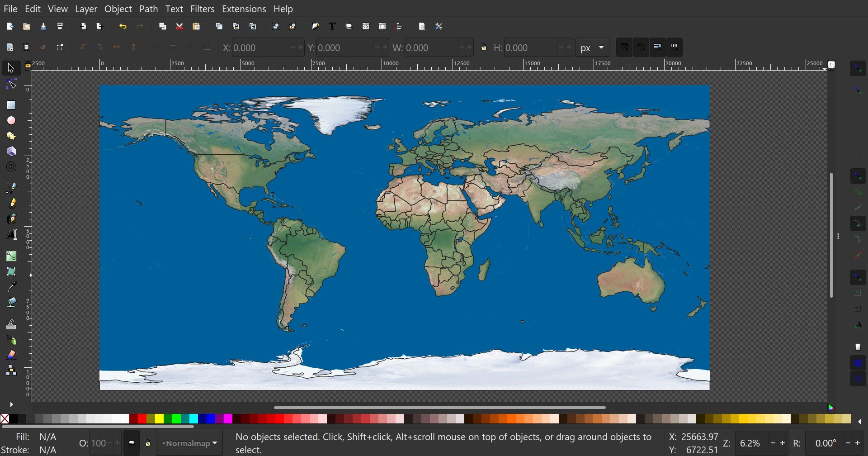Open the px units dropdown

(x=592, y=47)
